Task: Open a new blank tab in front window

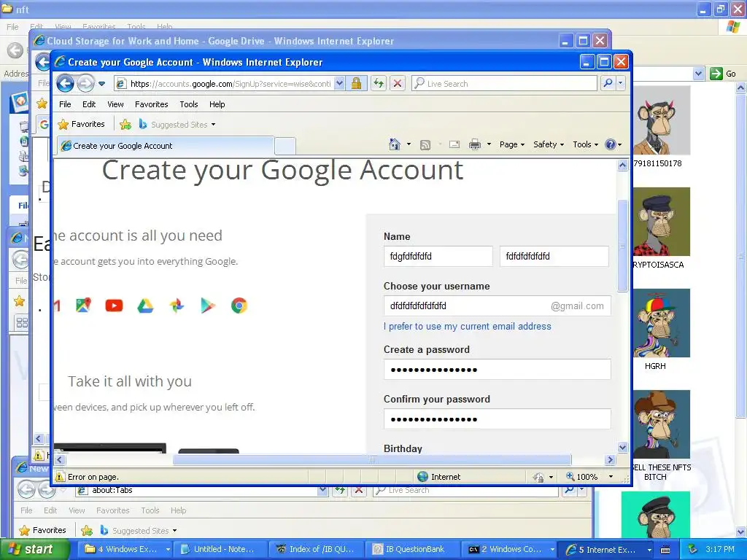Action: tap(285, 146)
